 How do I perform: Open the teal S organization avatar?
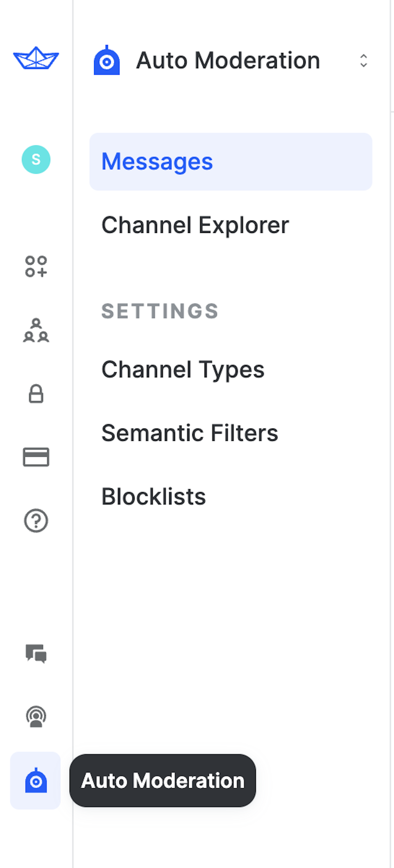point(36,159)
